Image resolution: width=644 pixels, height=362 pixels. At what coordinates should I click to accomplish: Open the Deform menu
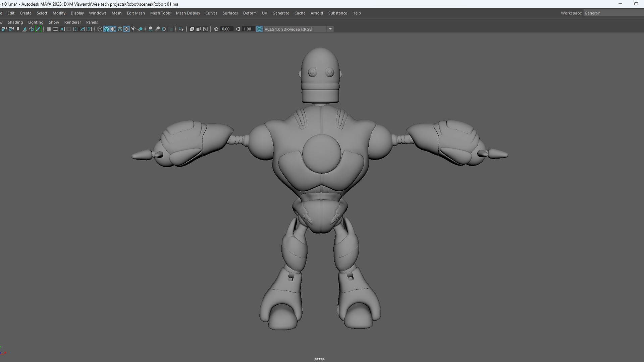[x=250, y=13]
